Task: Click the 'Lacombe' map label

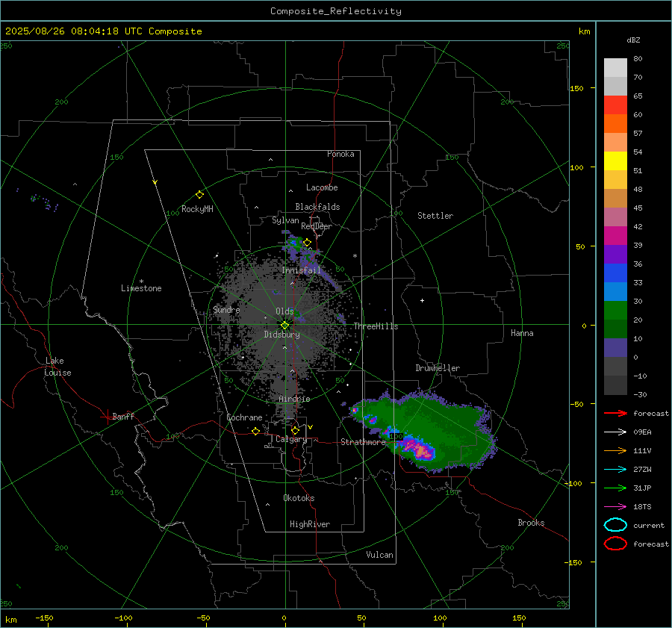Action: coord(322,187)
